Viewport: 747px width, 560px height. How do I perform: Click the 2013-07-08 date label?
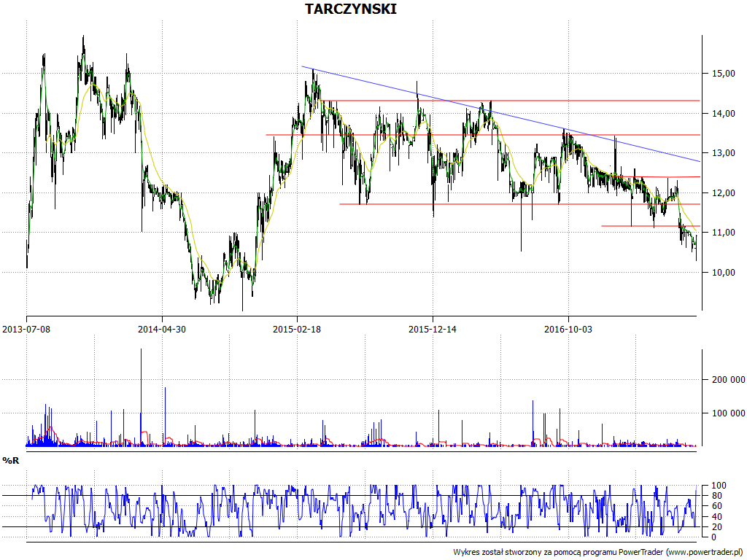coord(26,329)
